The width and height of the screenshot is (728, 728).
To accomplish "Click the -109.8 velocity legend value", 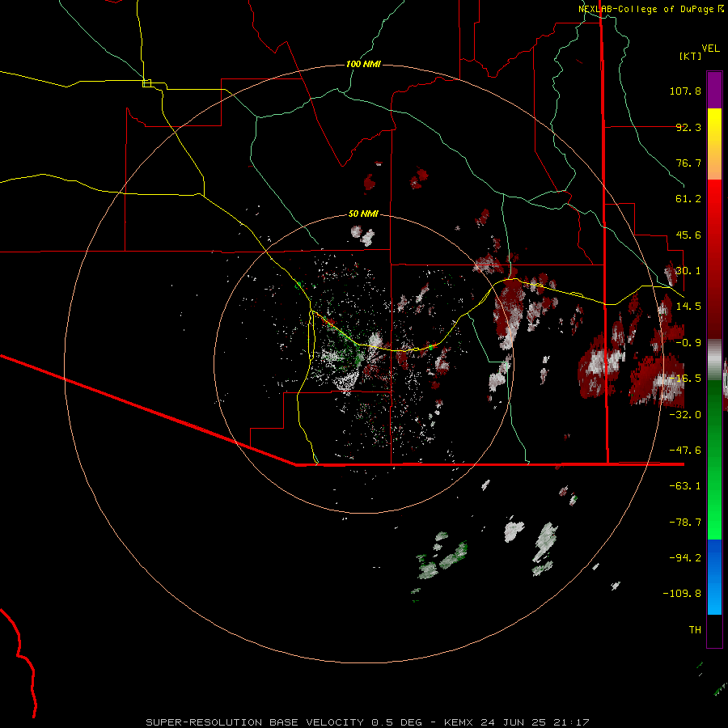I will coord(682,594).
